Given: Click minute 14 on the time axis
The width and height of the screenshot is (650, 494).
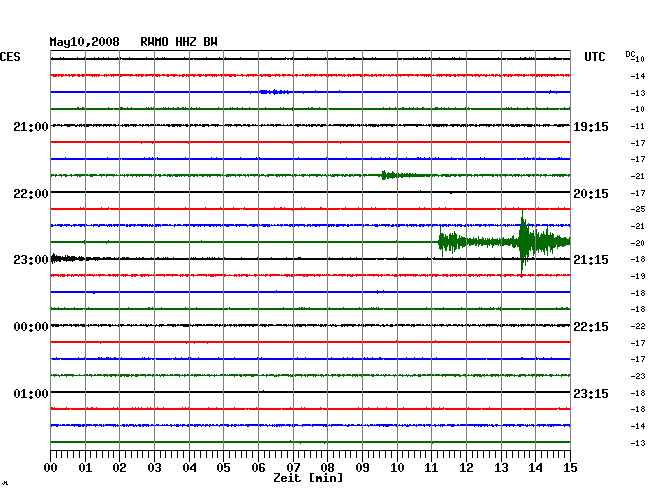Looking at the screenshot, I should (535, 468).
